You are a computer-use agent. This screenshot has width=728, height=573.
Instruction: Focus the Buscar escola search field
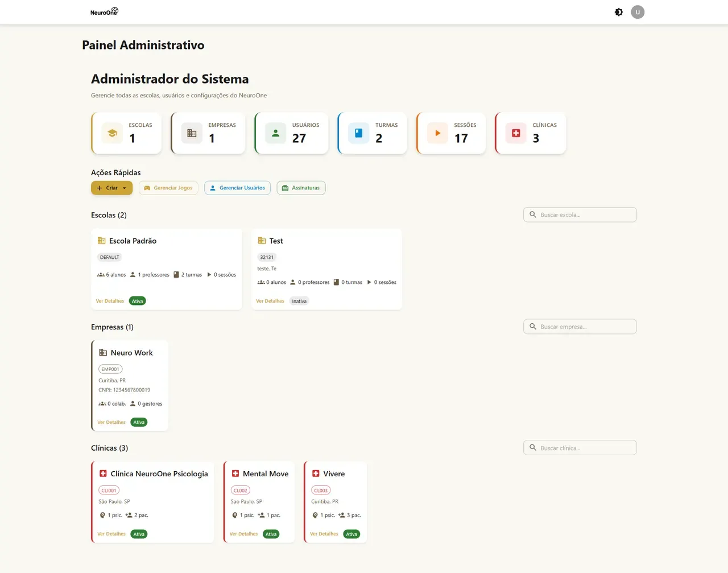point(580,215)
